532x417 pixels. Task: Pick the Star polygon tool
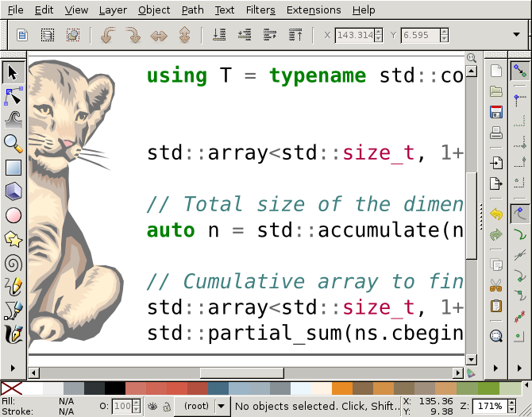click(13, 238)
